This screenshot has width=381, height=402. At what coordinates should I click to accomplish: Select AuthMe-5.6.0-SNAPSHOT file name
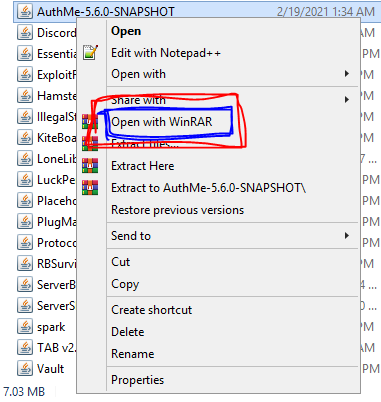tap(106, 12)
